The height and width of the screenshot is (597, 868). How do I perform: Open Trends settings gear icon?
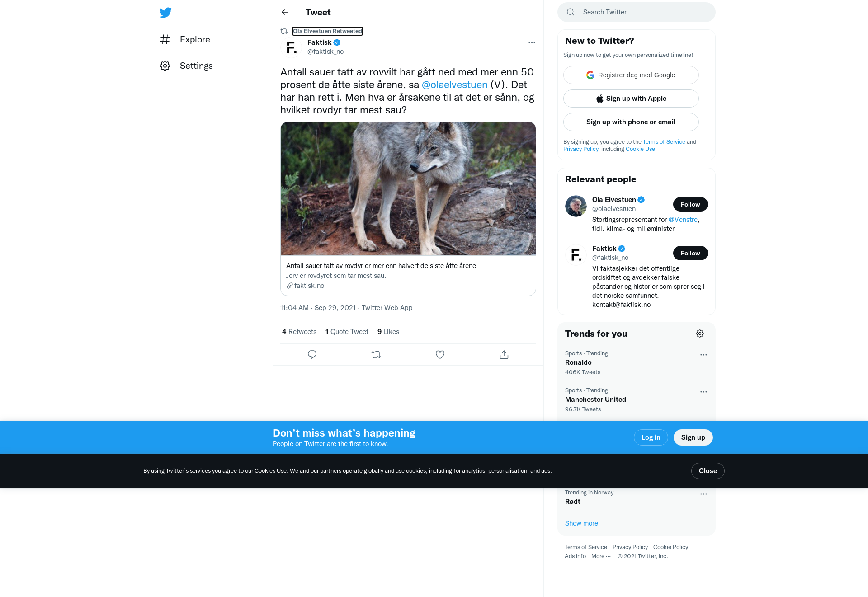pos(700,334)
